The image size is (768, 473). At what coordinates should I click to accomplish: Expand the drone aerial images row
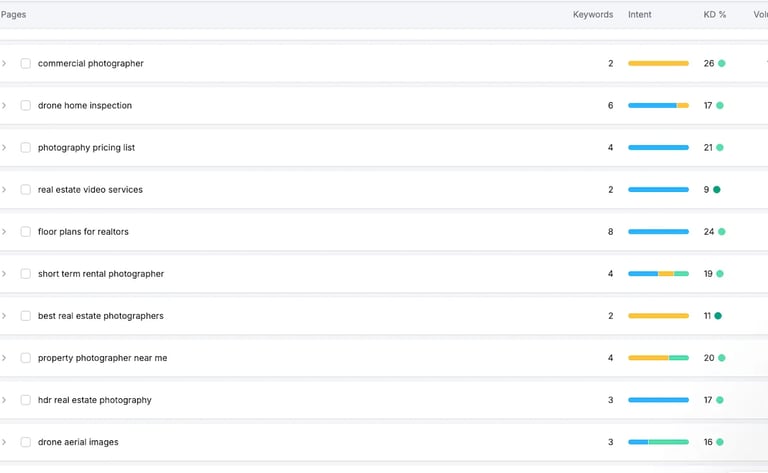coord(4,442)
